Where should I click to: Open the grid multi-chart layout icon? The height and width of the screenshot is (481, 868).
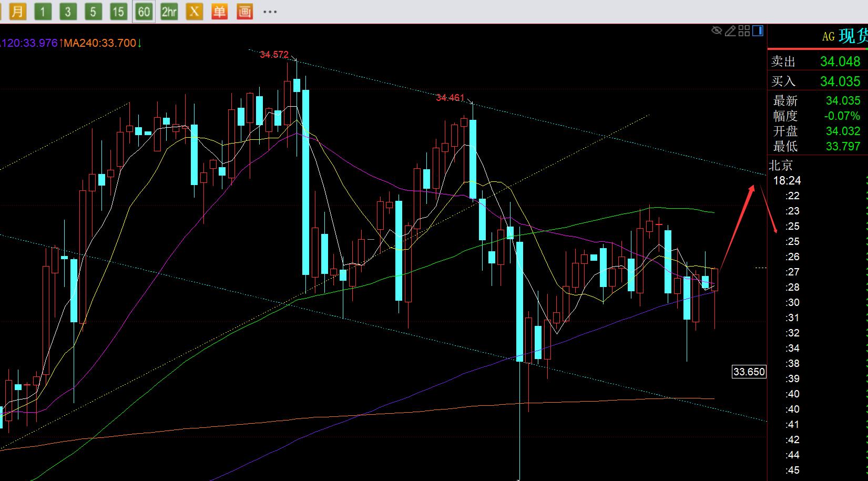744,31
